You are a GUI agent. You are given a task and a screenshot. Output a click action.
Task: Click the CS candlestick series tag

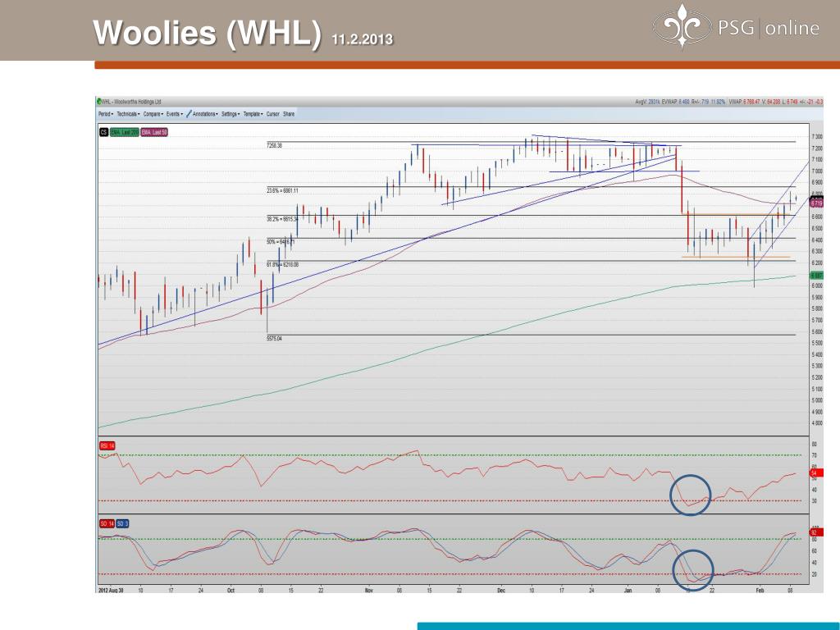pos(103,132)
